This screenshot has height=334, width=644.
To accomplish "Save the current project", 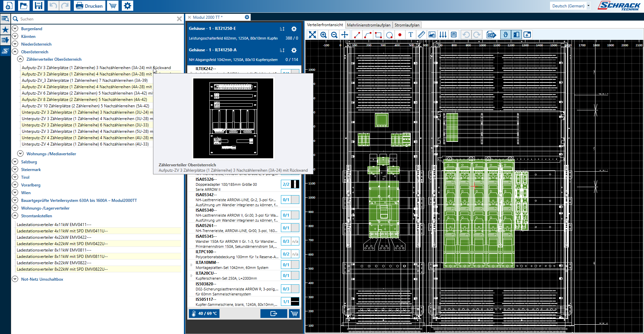I will tap(38, 6).
